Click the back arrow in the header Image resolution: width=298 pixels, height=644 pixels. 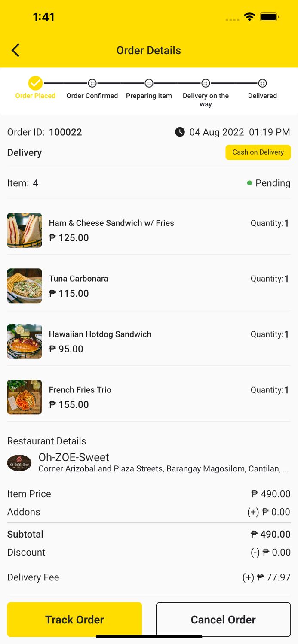(15, 50)
